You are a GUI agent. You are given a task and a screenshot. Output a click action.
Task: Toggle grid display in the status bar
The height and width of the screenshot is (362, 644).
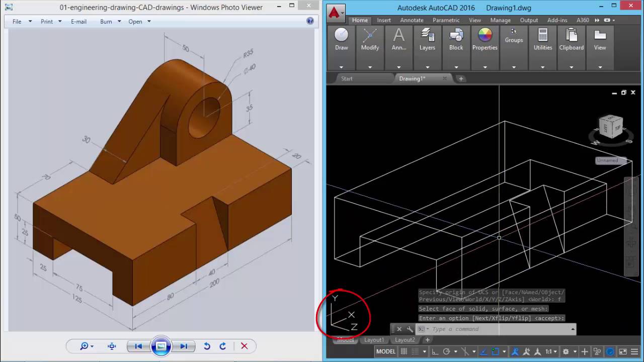point(405,351)
